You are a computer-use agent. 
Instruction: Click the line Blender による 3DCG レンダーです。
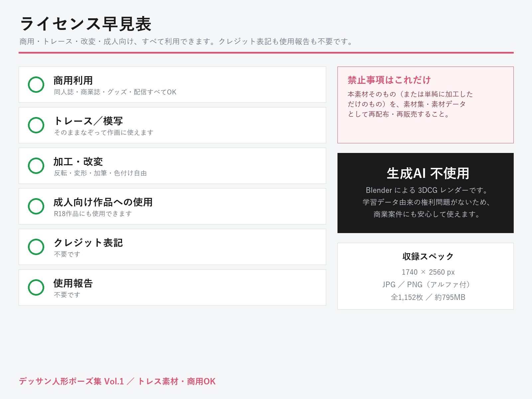[x=427, y=190]
